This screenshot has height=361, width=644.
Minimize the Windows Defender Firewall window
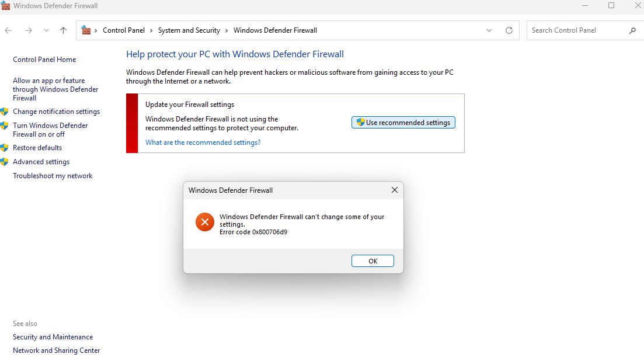(x=585, y=6)
